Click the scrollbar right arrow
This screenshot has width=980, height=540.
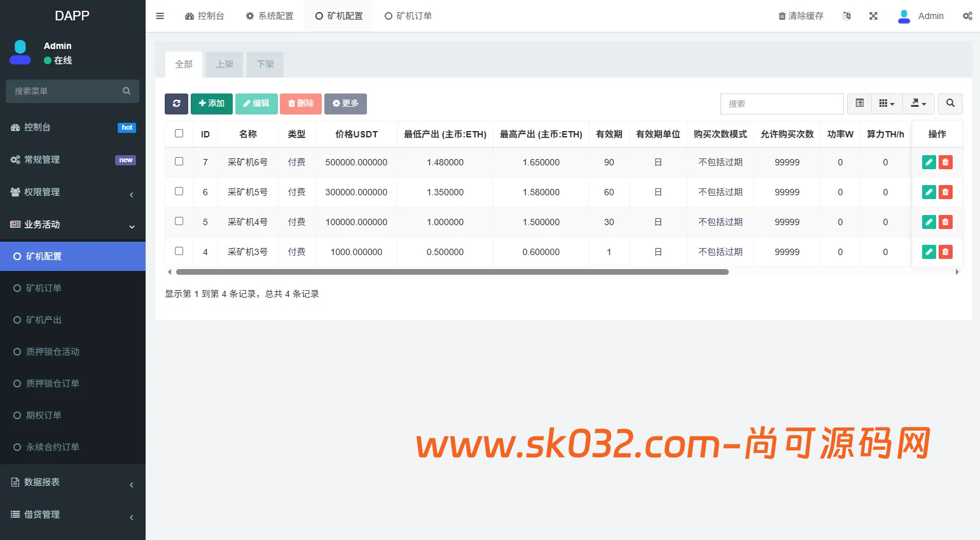point(957,272)
